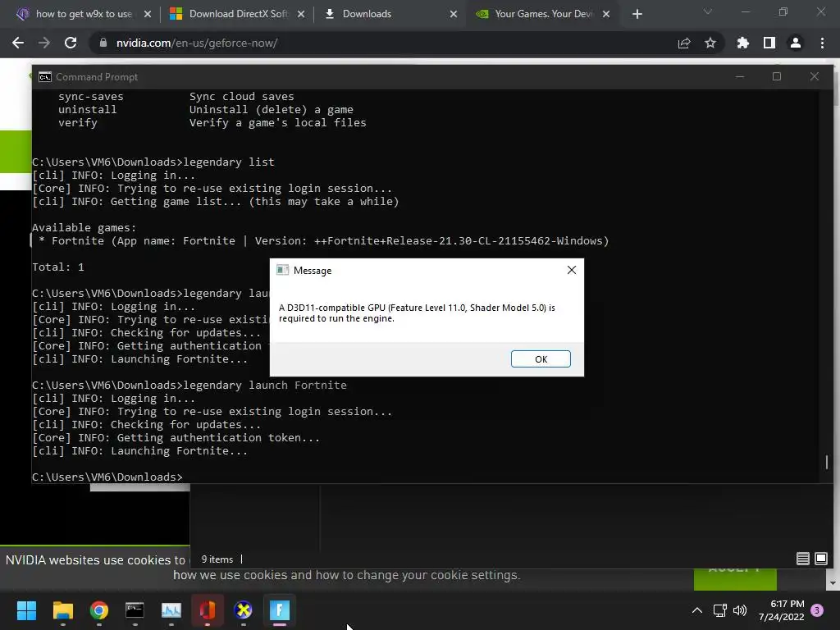
Task: Toggle the Chrome side panel icon
Action: 769,43
